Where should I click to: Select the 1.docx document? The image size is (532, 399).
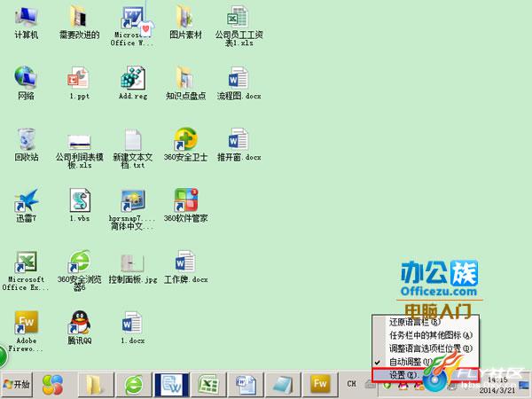133,328
